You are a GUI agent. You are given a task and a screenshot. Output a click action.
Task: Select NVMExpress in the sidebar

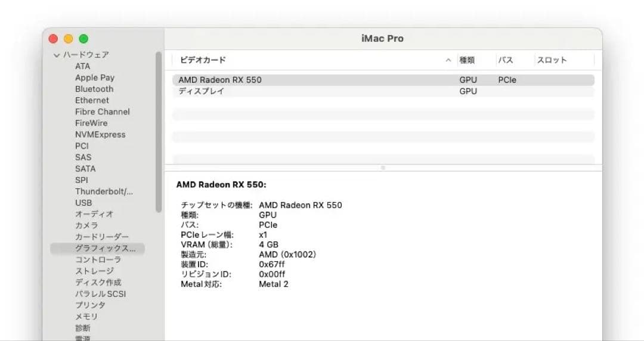(100, 134)
